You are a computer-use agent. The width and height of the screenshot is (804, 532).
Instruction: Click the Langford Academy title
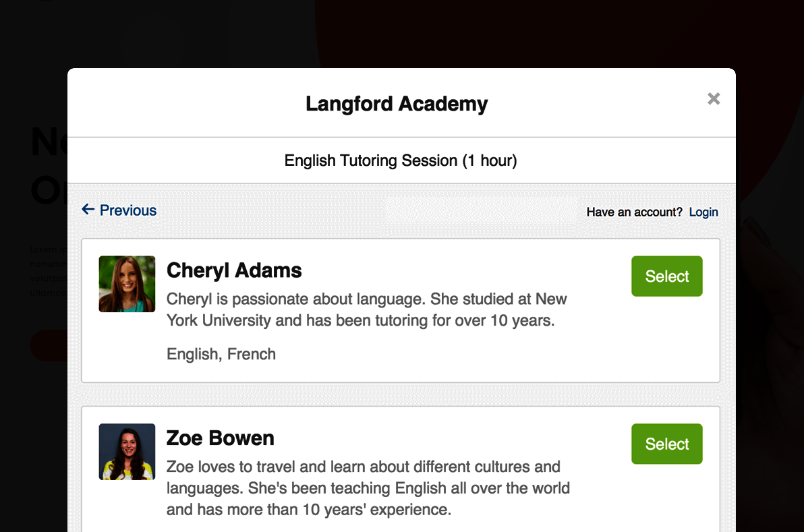pyautogui.click(x=397, y=104)
